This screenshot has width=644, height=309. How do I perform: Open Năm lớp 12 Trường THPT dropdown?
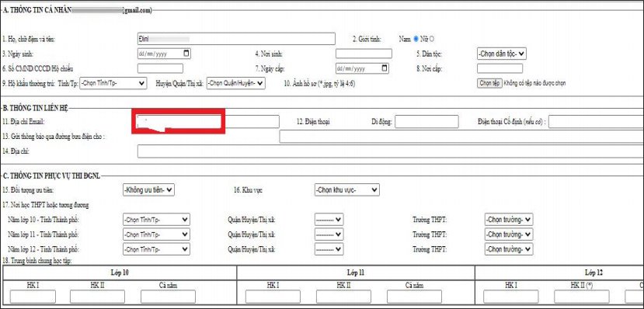(509, 249)
